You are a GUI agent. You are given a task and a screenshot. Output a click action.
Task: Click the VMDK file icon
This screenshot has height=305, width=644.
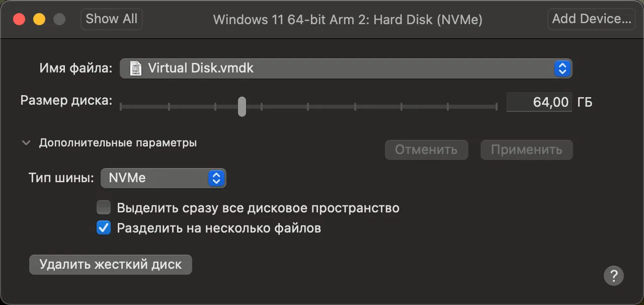(136, 68)
